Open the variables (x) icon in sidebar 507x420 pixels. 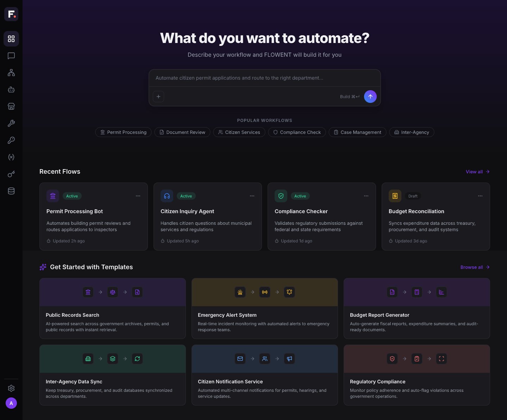click(11, 157)
